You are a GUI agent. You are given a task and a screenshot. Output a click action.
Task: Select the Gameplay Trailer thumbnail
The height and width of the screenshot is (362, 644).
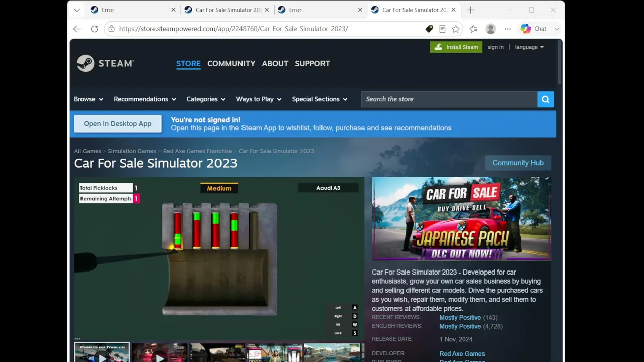pos(102,352)
